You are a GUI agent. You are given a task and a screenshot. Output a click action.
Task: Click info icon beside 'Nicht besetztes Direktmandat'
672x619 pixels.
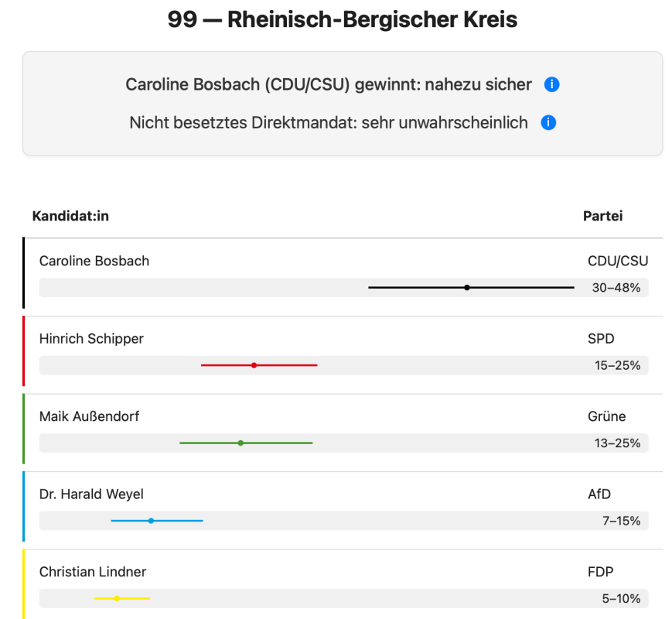[x=548, y=122]
